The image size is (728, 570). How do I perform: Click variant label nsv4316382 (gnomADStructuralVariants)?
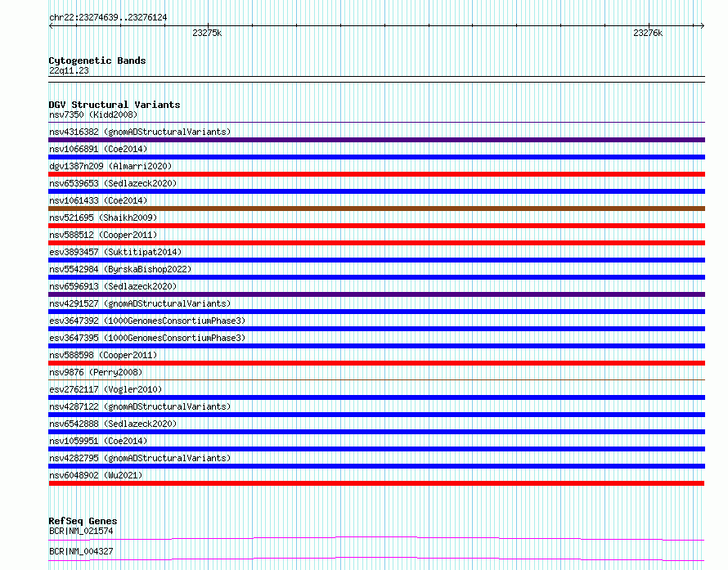[x=140, y=132]
